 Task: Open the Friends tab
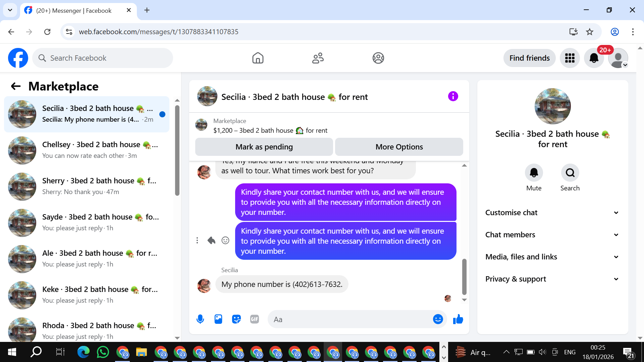[x=318, y=58]
